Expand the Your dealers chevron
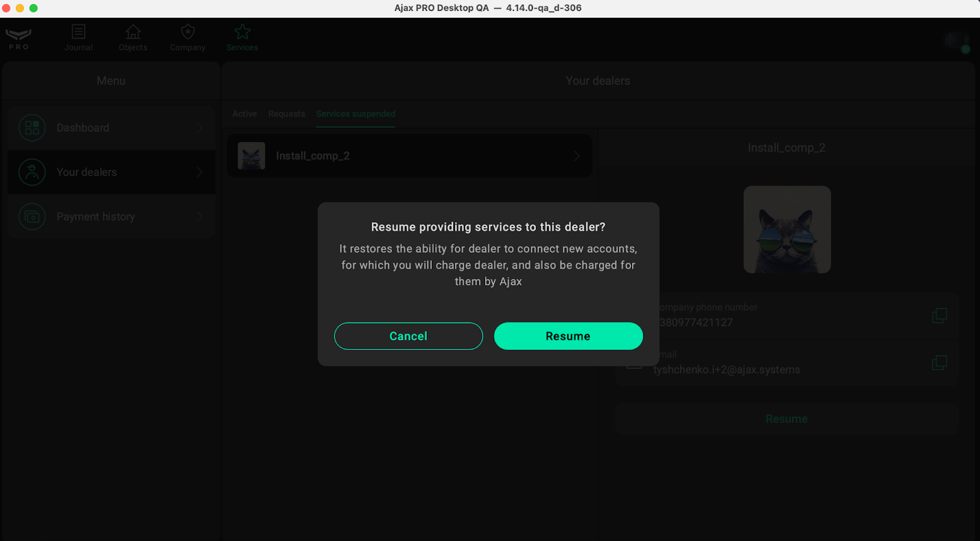 [x=200, y=173]
